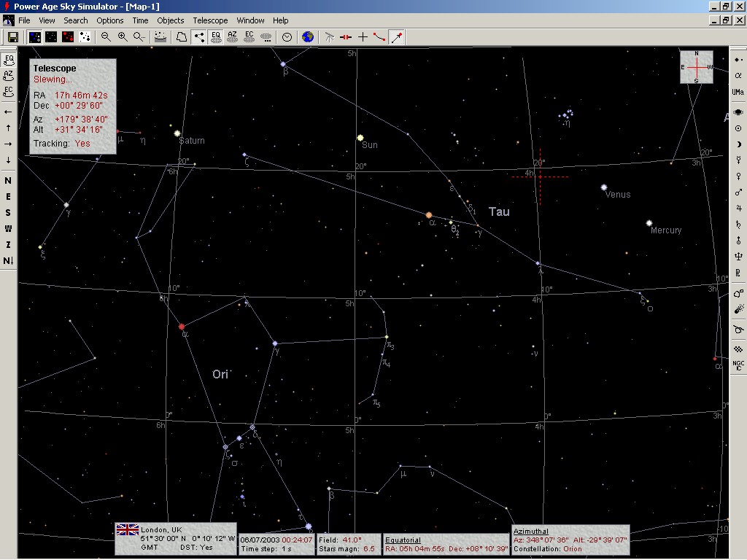Screen dimensions: 747x560
Task: Toggle the crosshair plus toolbar icon
Action: pyautogui.click(x=363, y=37)
